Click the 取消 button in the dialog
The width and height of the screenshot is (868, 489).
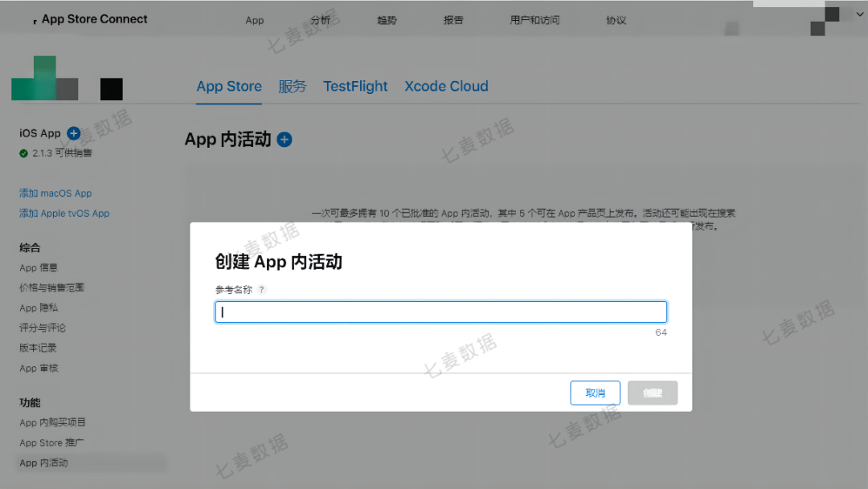click(595, 393)
